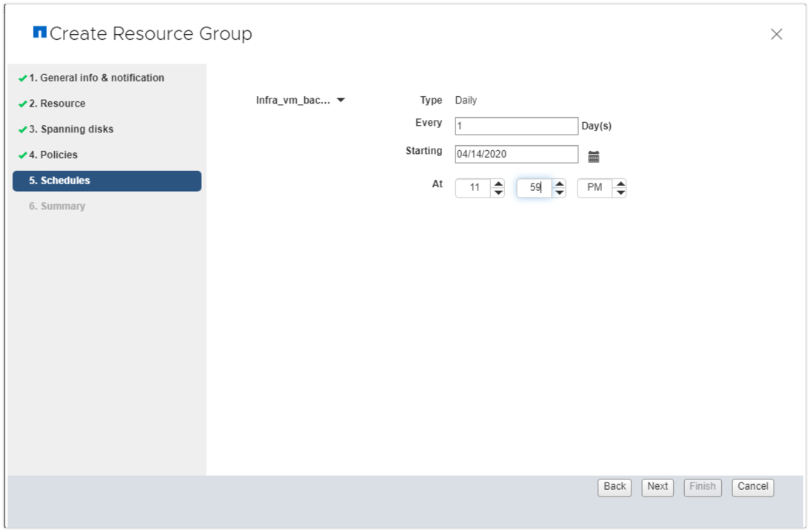This screenshot has width=810, height=532.
Task: Toggle AM/PM with the up arrow
Action: [x=620, y=183]
